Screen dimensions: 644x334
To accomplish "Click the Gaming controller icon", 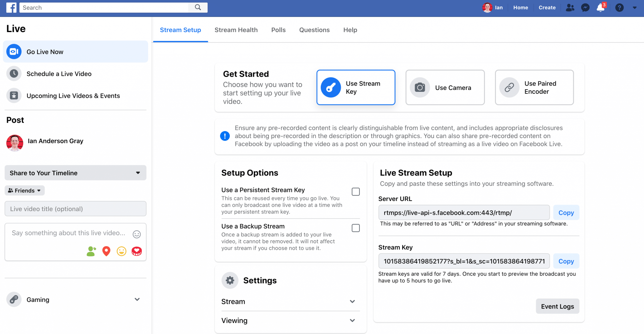I will pos(14,299).
